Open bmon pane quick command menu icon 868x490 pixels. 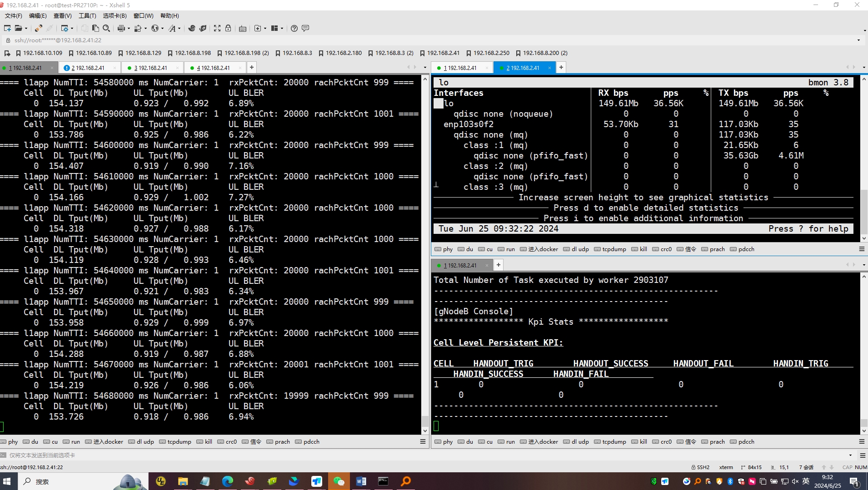click(x=862, y=249)
